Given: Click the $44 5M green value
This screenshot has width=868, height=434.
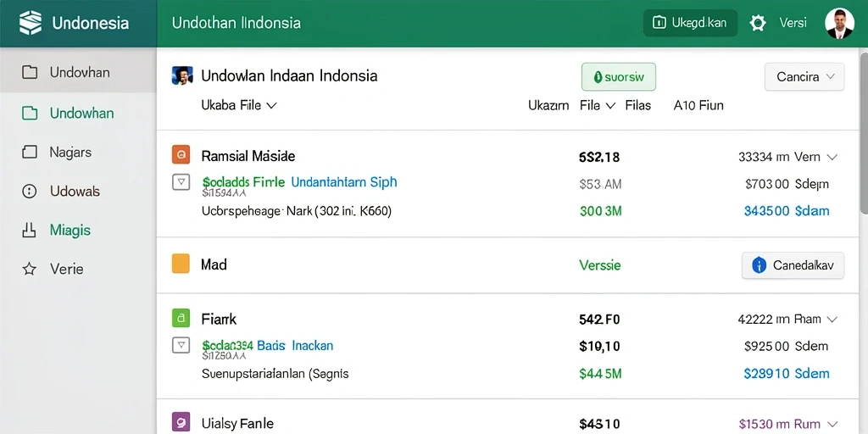Looking at the screenshot, I should [x=601, y=374].
